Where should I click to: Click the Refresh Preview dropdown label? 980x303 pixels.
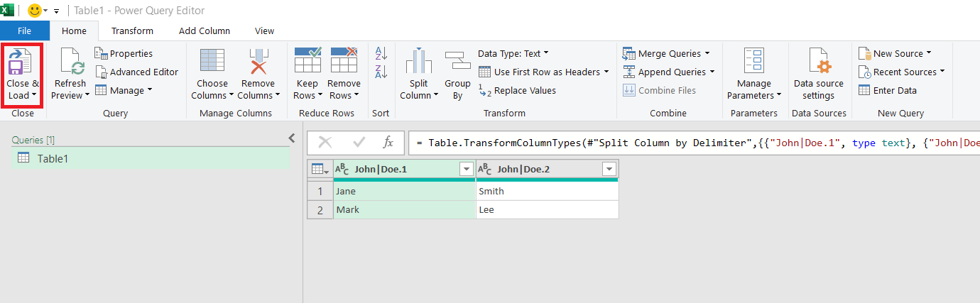[72, 89]
